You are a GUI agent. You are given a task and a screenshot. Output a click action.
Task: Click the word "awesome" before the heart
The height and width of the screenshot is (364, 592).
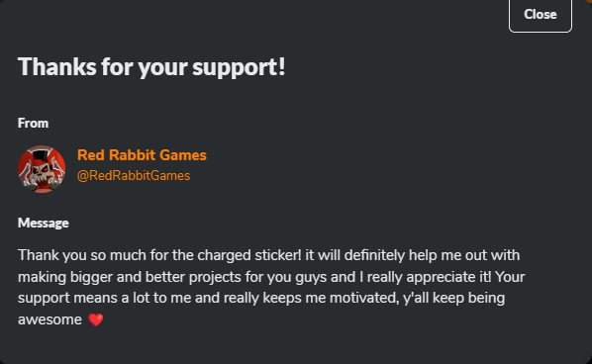point(49,319)
